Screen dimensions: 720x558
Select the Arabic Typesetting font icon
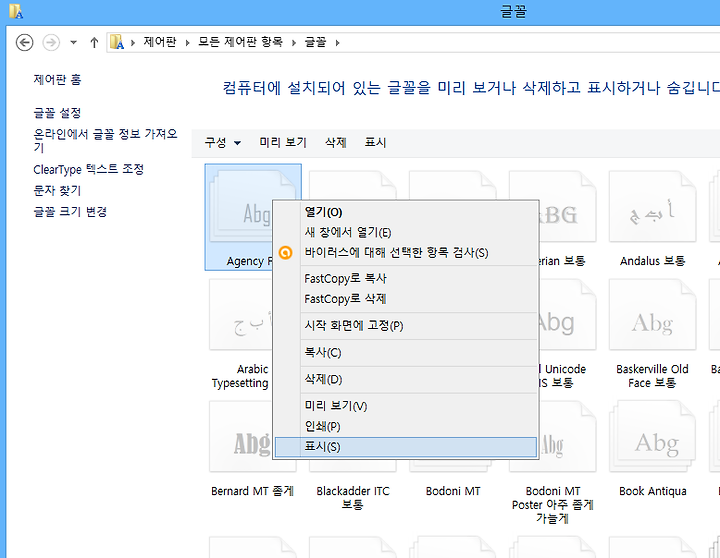point(241,315)
